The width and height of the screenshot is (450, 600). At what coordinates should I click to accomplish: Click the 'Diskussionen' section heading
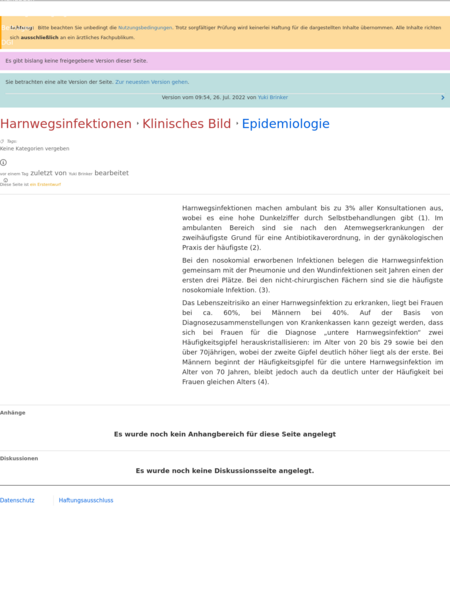point(19,458)
